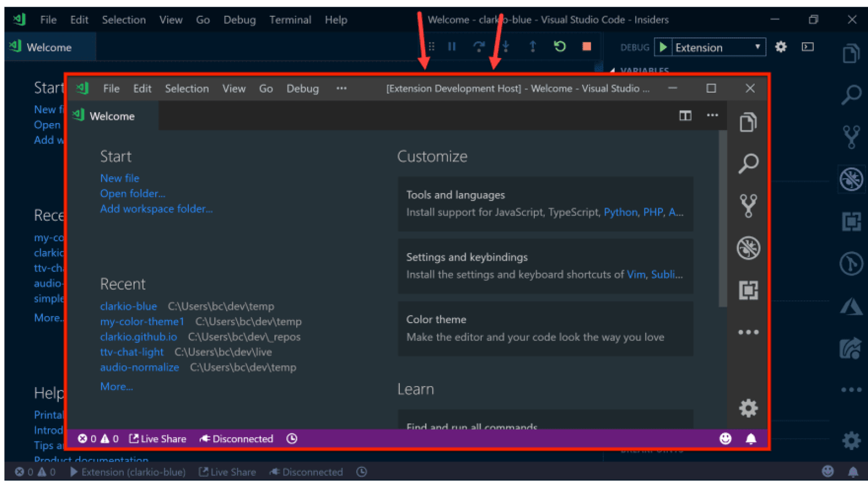Expand hidden menus ellipsis in Host menu bar
Viewport: 868px width, 488px height.
coord(341,88)
